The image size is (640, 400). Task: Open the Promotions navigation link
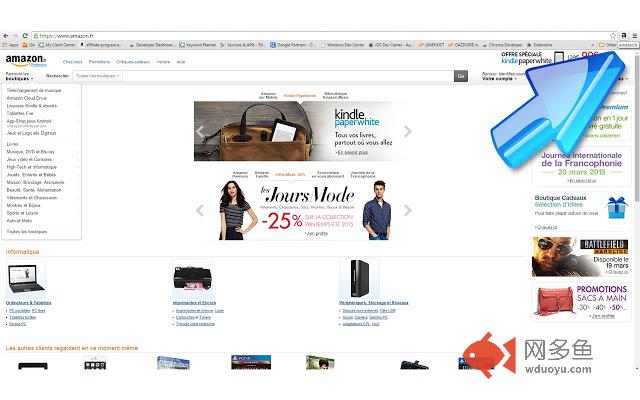(99, 62)
